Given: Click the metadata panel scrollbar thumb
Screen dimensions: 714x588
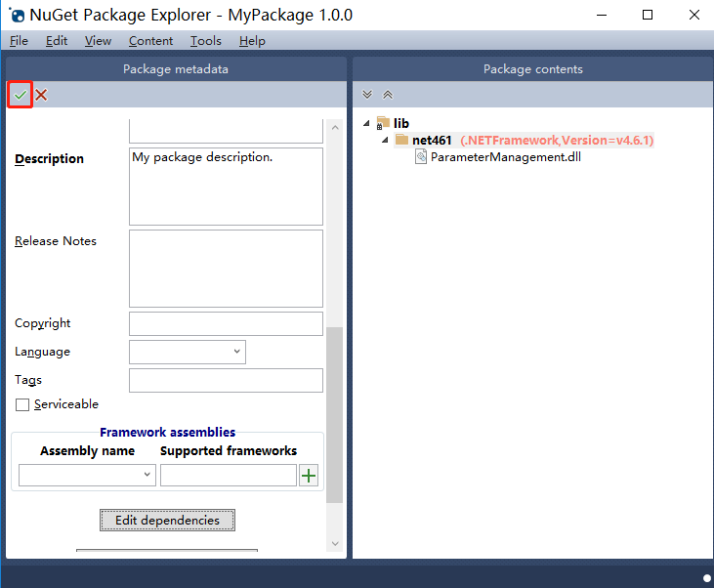Looking at the screenshot, I should [x=335, y=415].
